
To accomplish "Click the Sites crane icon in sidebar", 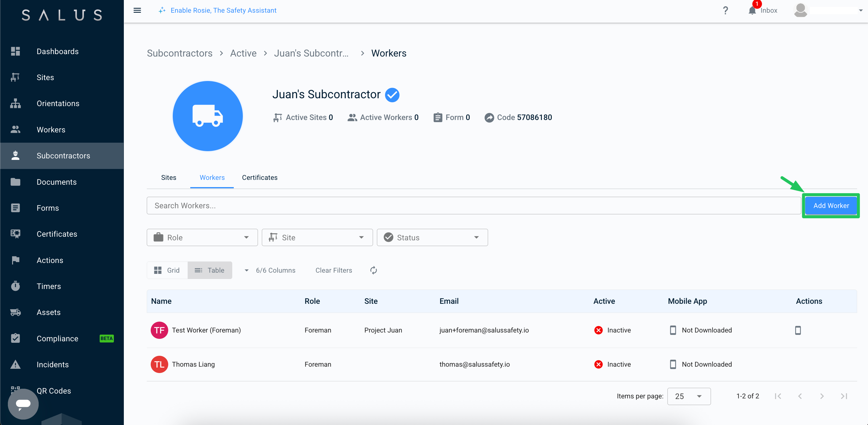I will pos(15,77).
